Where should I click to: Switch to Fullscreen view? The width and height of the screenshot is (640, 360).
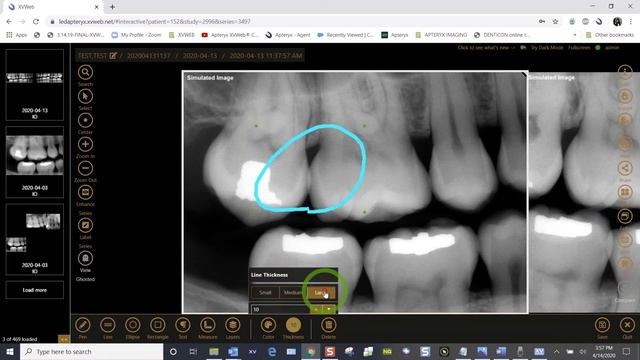(579, 48)
